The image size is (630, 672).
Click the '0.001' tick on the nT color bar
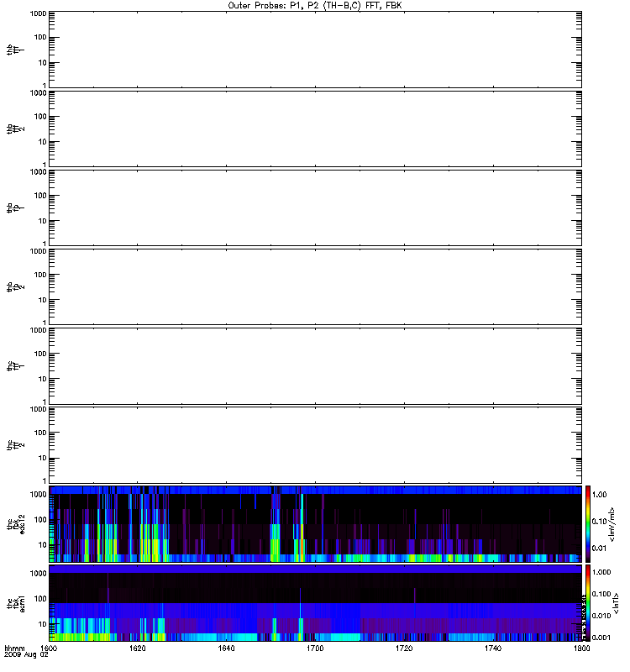pyautogui.click(x=601, y=638)
